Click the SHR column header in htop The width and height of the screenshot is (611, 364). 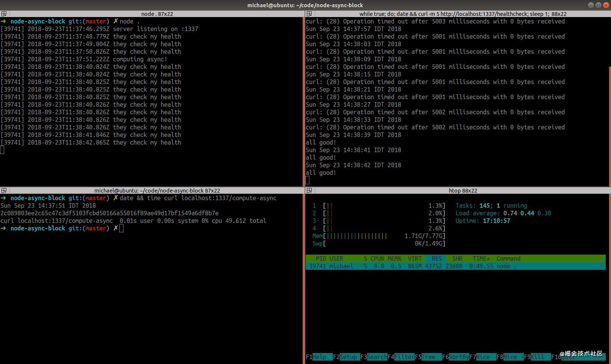457,258
